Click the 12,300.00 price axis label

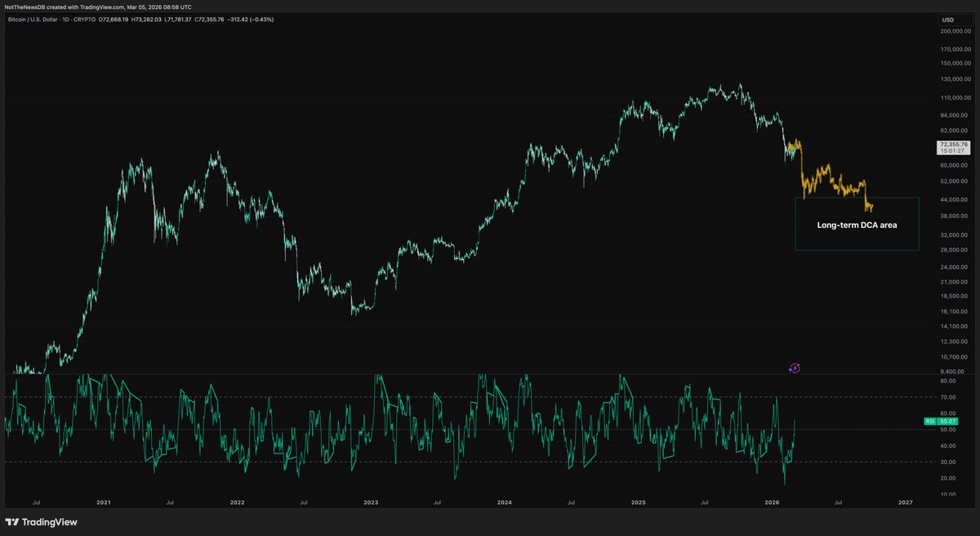(x=954, y=342)
